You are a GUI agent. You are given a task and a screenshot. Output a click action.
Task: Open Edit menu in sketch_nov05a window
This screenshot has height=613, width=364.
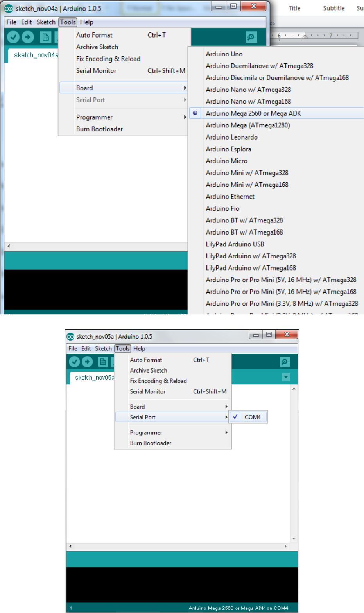point(86,348)
